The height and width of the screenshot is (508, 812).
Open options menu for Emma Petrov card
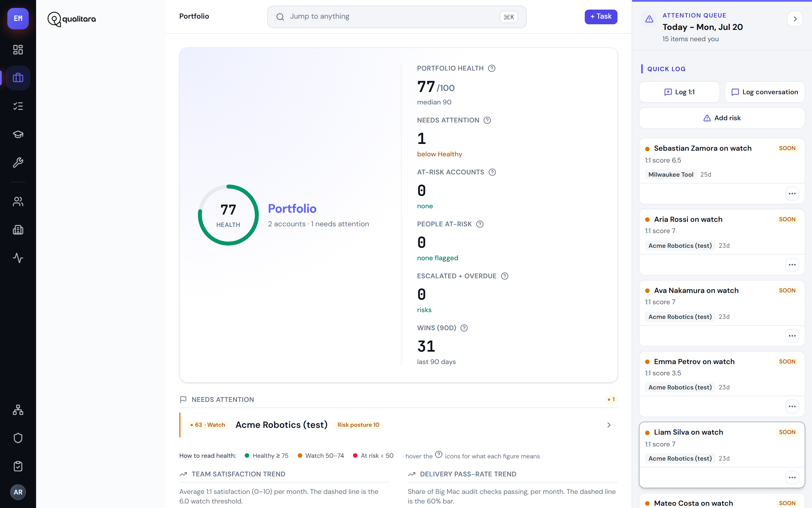click(x=792, y=406)
